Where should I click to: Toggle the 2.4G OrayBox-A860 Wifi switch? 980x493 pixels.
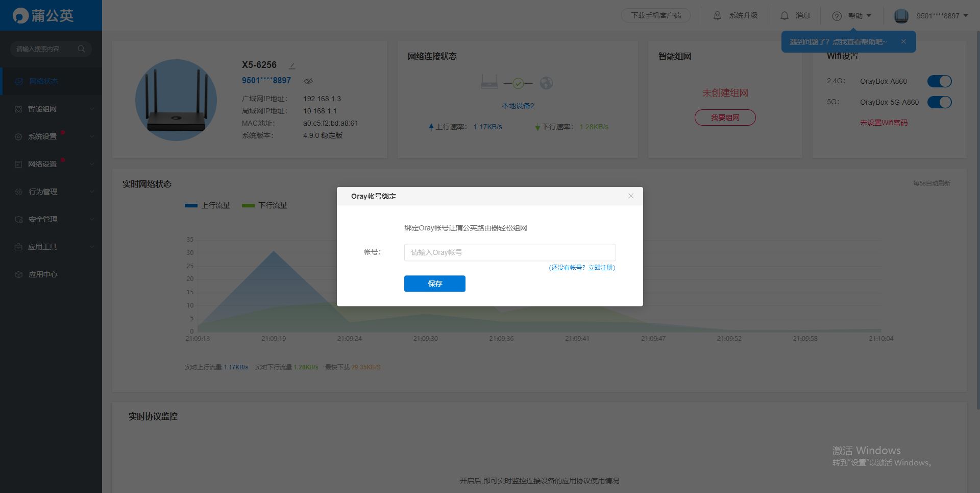939,81
